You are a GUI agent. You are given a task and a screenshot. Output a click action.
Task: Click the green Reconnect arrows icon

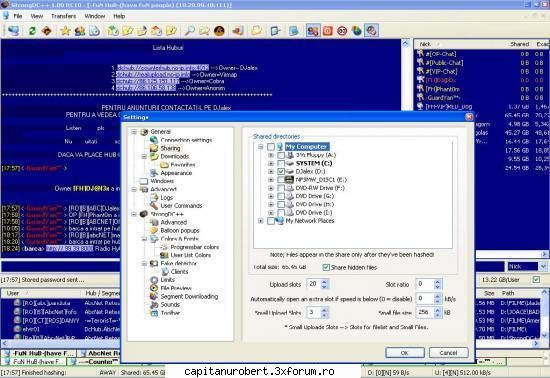tap(32, 31)
